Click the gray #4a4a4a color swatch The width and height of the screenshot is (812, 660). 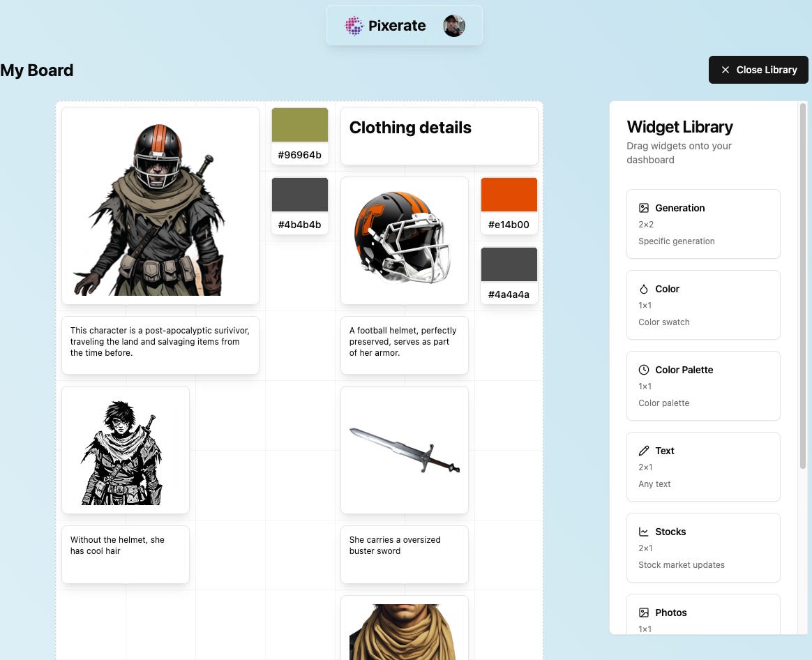(509, 264)
